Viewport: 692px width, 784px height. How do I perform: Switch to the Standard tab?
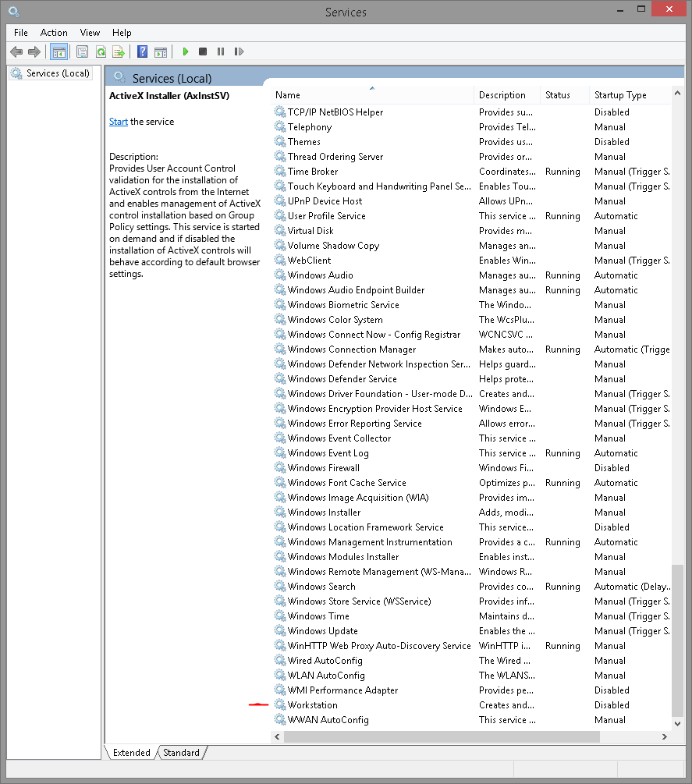(181, 753)
